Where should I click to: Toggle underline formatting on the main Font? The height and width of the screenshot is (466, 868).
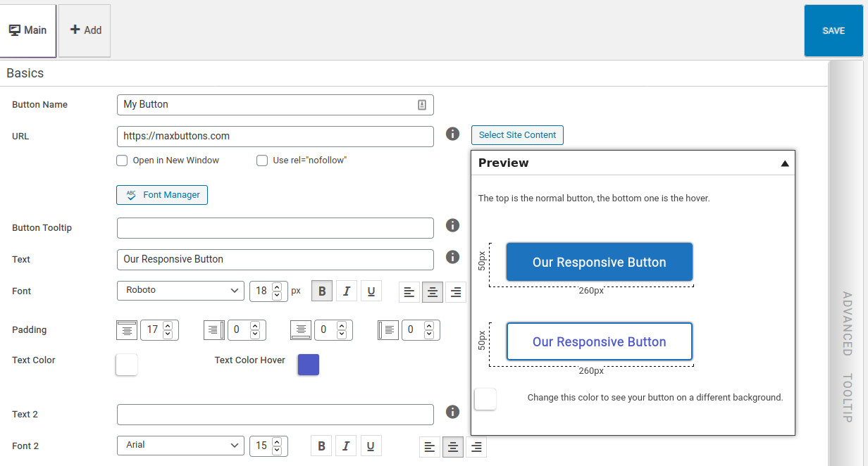click(371, 290)
